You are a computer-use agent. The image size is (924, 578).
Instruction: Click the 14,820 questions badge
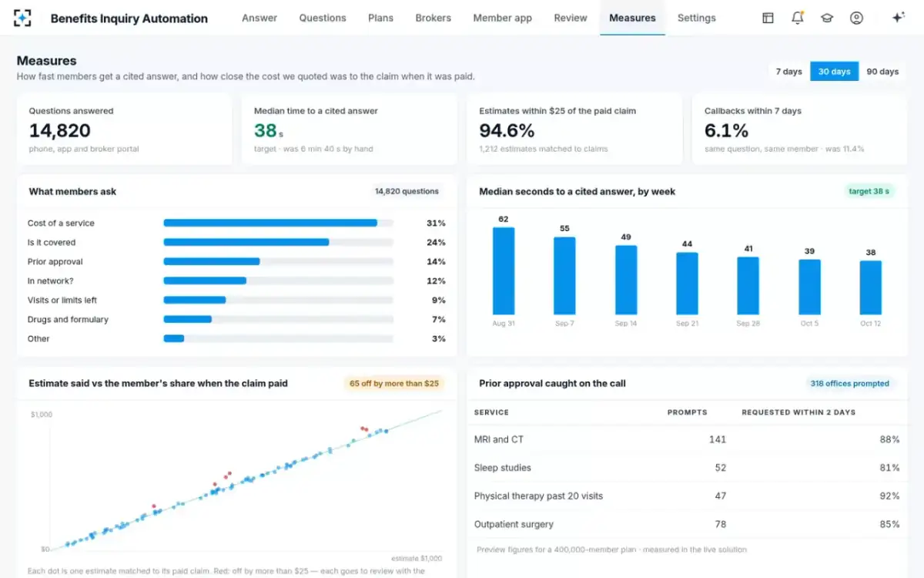pos(407,191)
